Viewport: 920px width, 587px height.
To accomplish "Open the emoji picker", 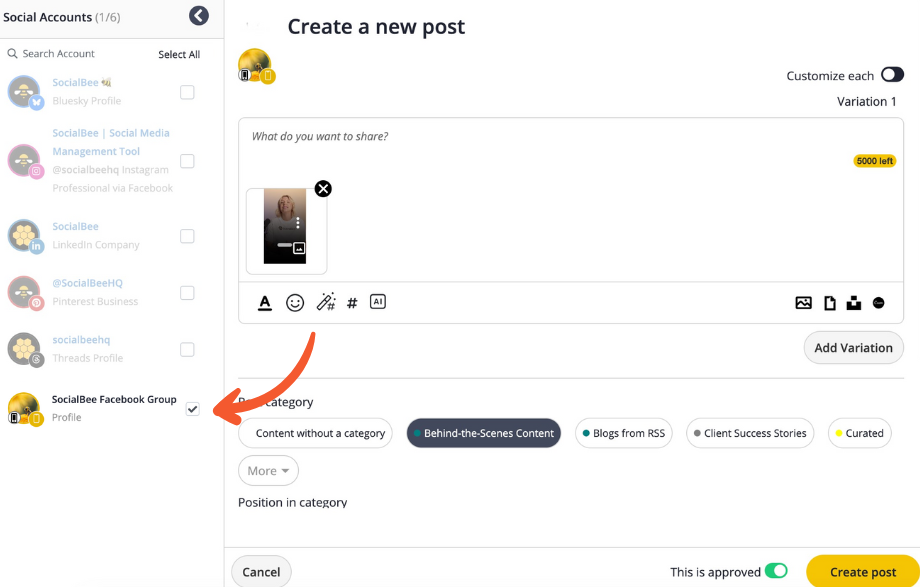I will 295,302.
